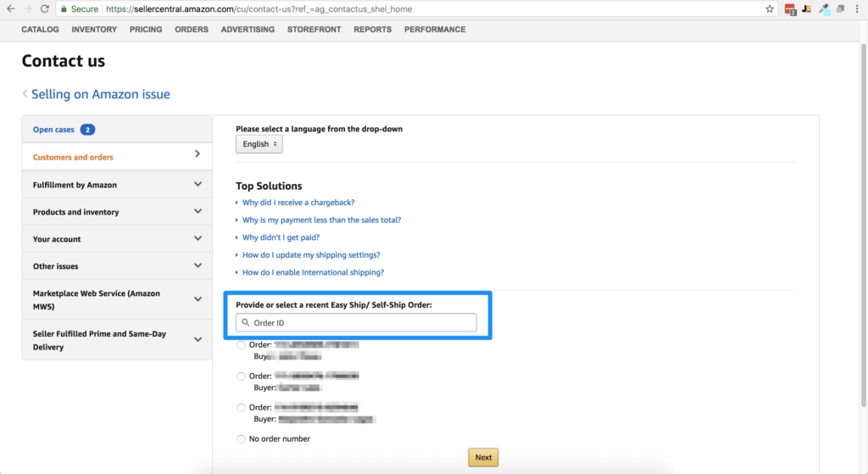Open How do I enable International shipping

[313, 272]
